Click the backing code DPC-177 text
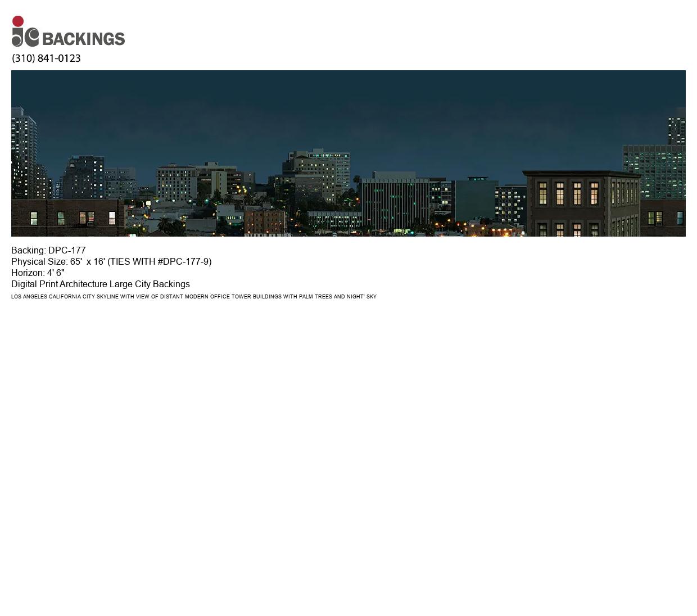 click(67, 251)
